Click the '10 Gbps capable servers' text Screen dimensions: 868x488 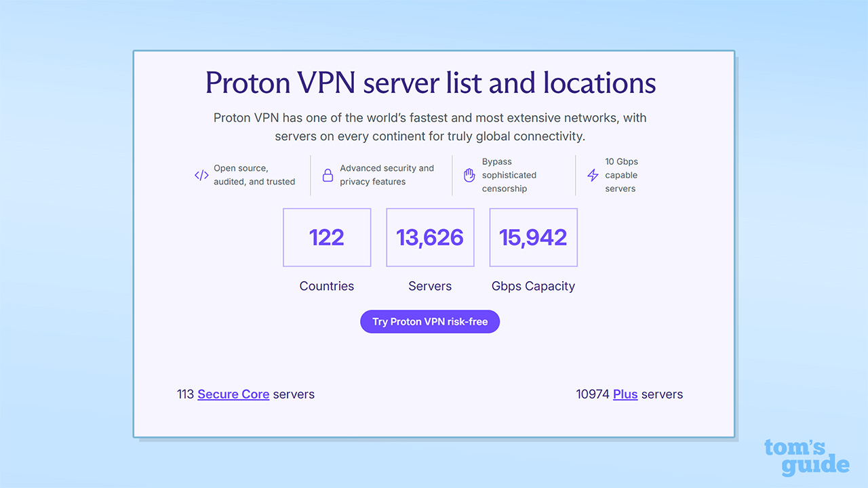(622, 175)
